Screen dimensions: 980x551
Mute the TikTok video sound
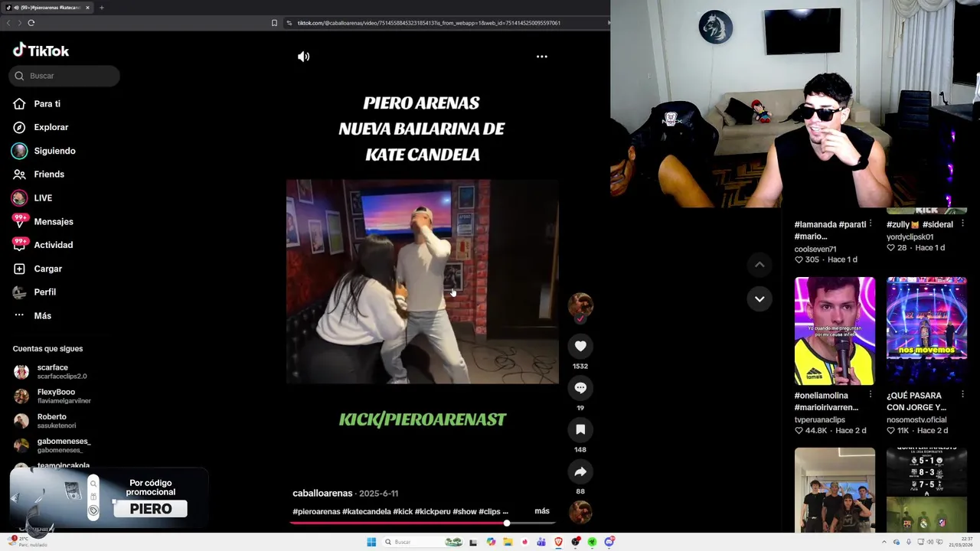click(x=304, y=57)
